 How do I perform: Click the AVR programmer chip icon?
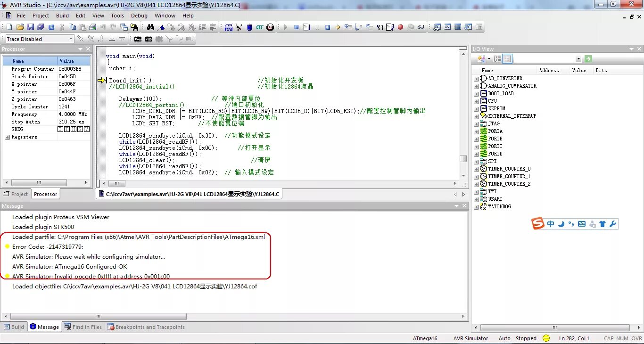click(x=148, y=39)
